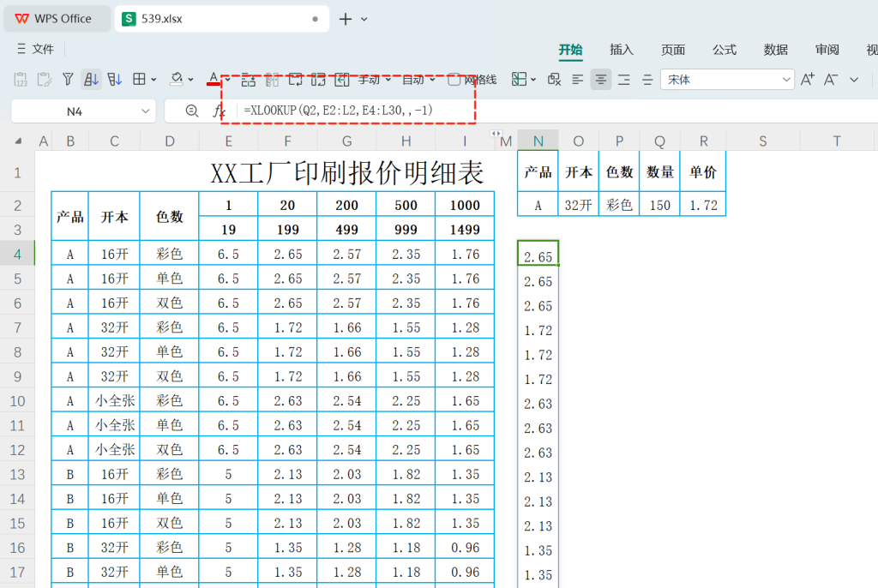Click the sort ascending icon
Image resolution: width=878 pixels, height=588 pixels.
(91, 80)
